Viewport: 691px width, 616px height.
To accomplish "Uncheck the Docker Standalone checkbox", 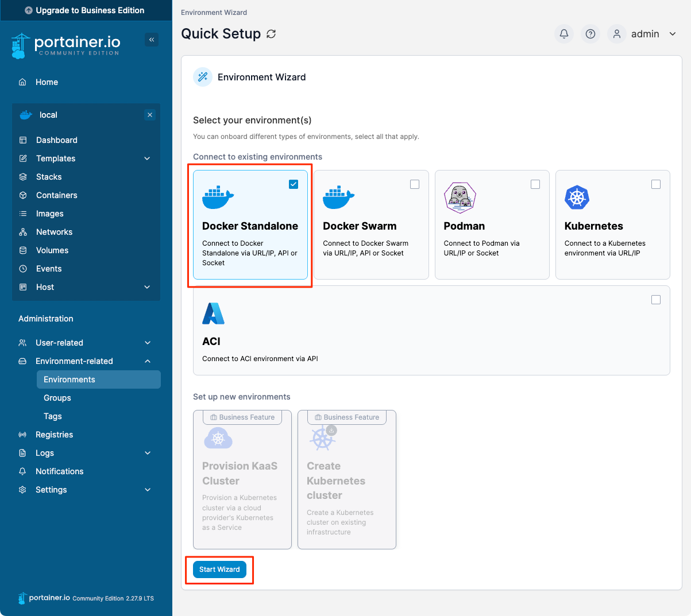I will (x=294, y=184).
